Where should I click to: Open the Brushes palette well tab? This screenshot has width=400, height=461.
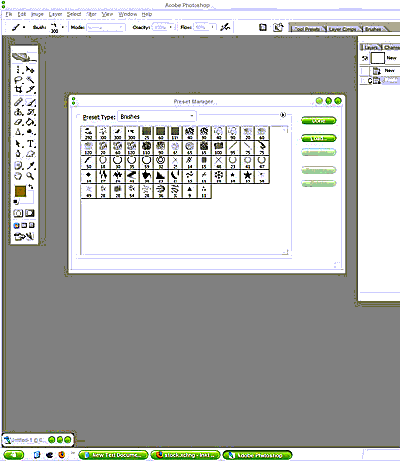point(373,29)
